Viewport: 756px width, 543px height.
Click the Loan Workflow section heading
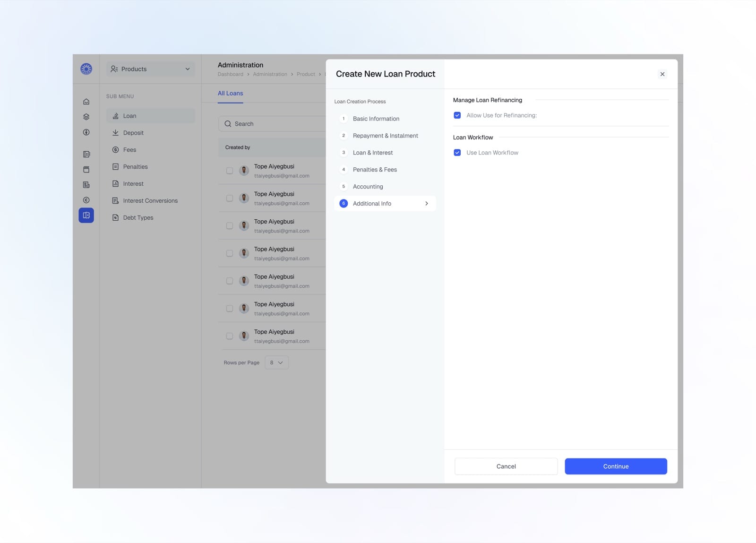coord(473,138)
